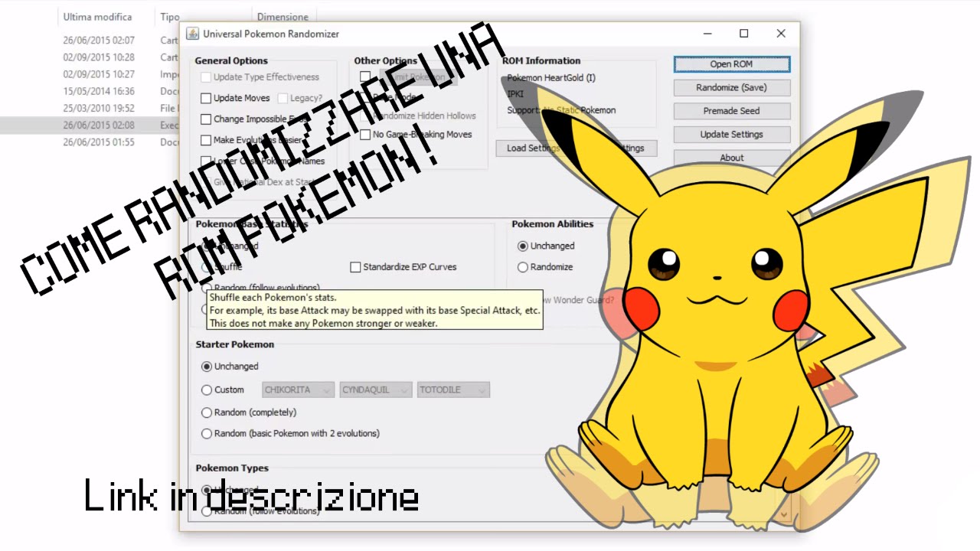Click the About button

point(731,158)
